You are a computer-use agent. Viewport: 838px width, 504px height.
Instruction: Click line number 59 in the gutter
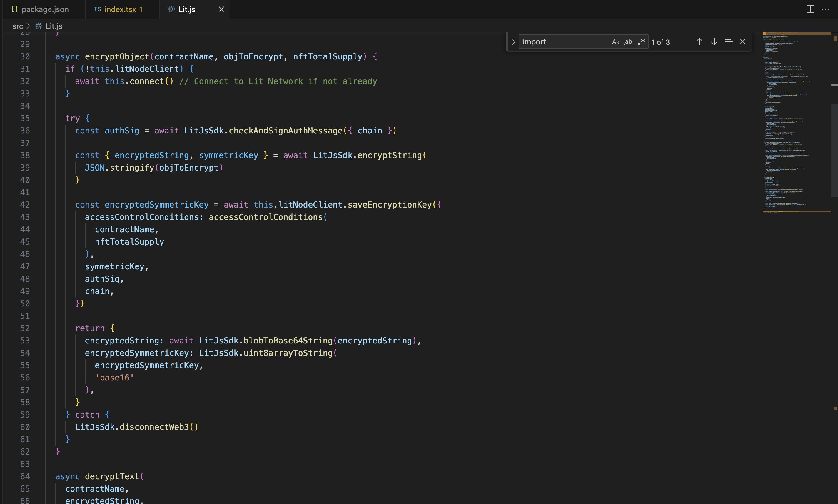(25, 414)
